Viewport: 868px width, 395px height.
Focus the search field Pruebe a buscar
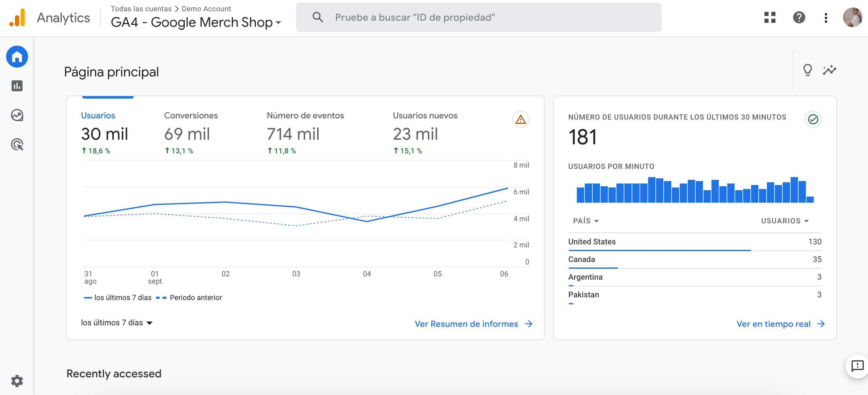[x=478, y=18]
